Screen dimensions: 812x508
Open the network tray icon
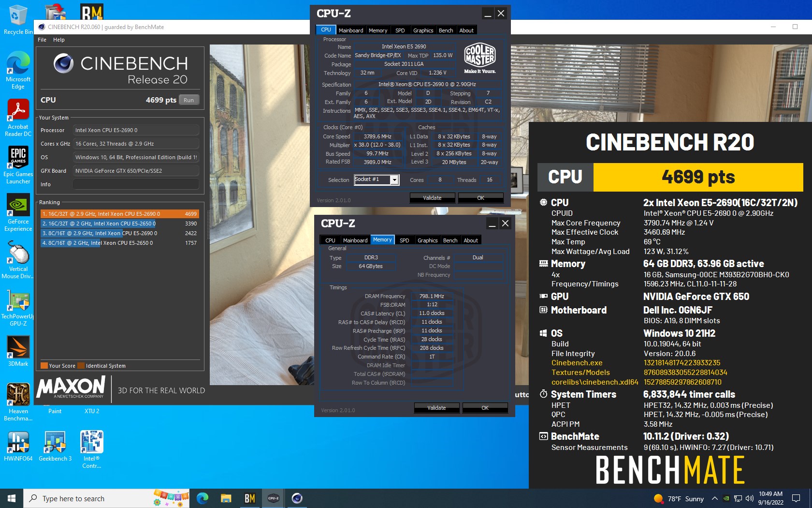click(738, 498)
